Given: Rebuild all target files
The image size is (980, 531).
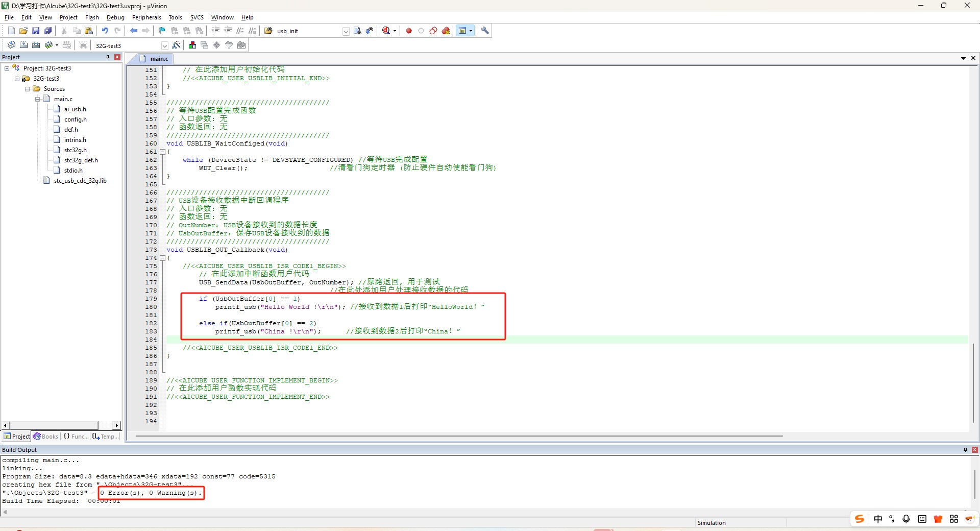Looking at the screenshot, I should click(x=36, y=45).
